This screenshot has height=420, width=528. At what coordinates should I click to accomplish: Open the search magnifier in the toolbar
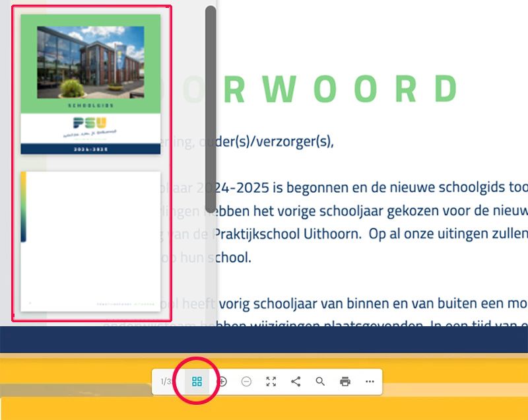pyautogui.click(x=320, y=382)
